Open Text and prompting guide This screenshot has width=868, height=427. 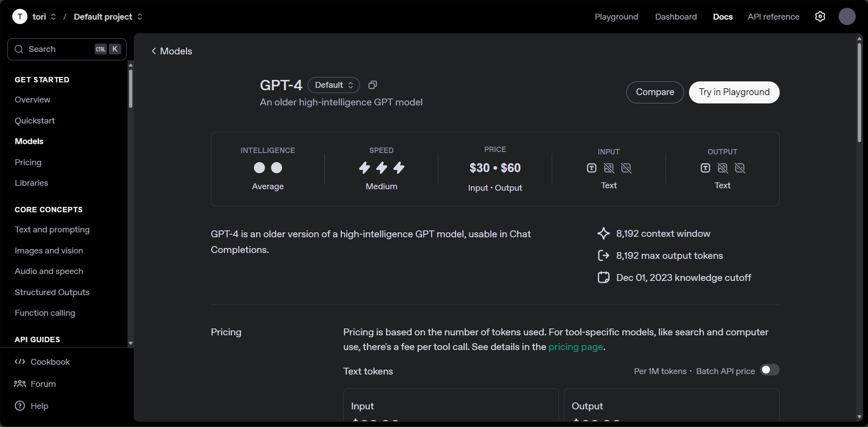pos(52,229)
